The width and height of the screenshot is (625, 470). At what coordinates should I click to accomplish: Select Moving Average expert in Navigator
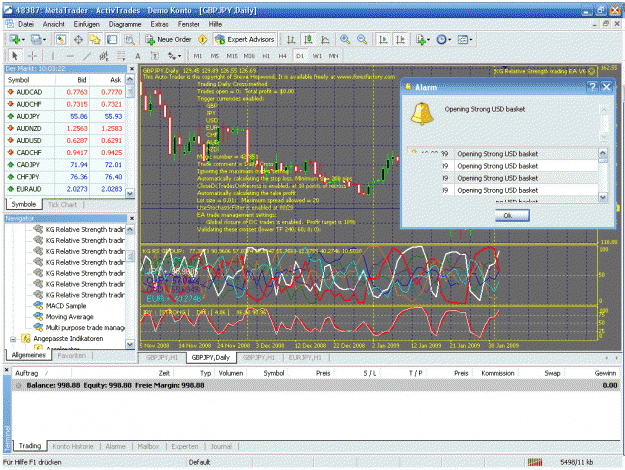[x=69, y=317]
